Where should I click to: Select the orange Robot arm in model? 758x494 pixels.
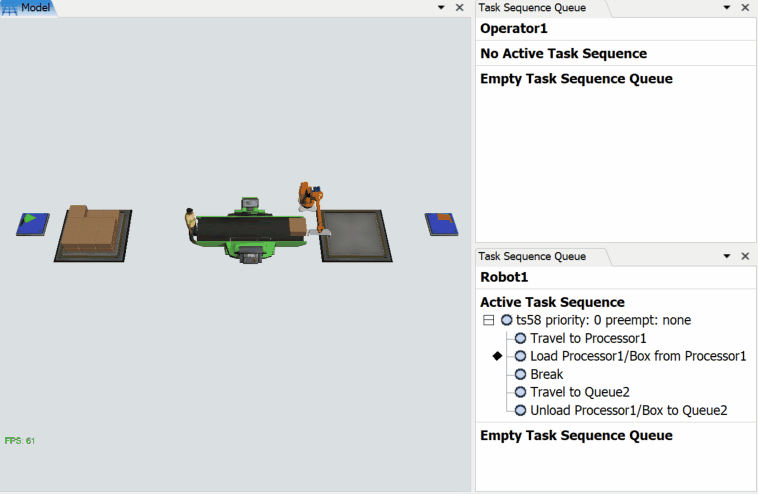tap(311, 203)
